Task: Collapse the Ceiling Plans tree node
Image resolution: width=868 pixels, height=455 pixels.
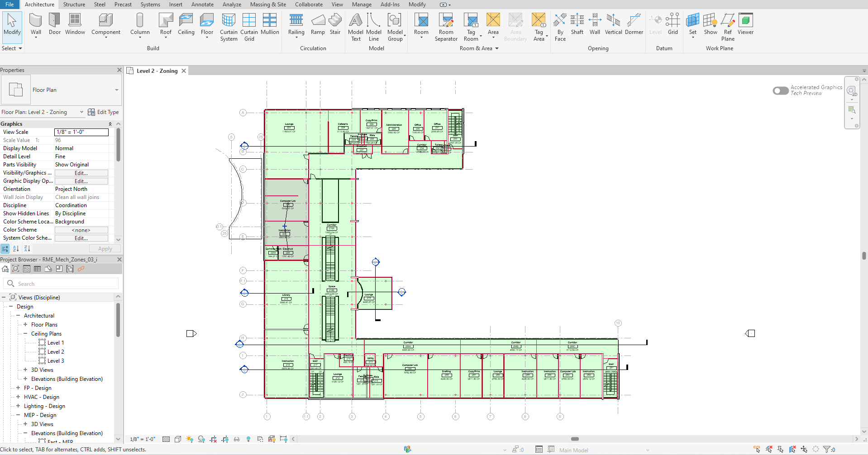Action: point(25,334)
